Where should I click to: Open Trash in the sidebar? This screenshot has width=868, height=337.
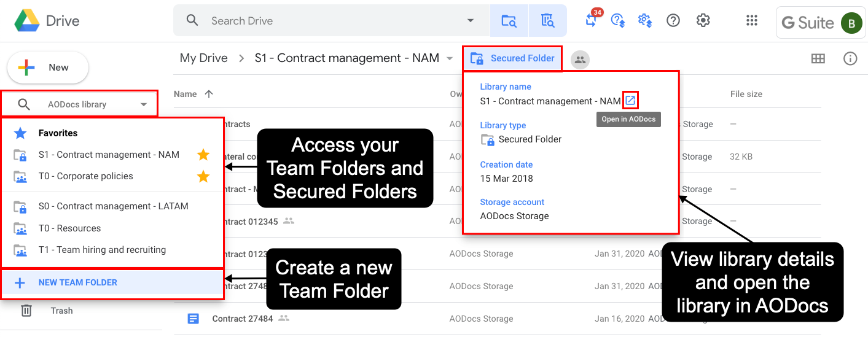pyautogui.click(x=61, y=311)
